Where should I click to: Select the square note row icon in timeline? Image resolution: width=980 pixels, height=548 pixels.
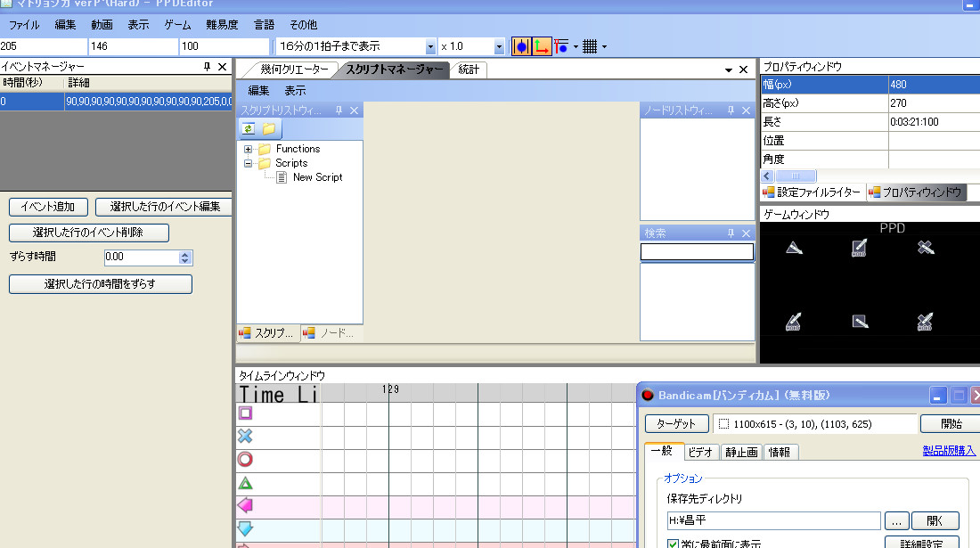245,413
